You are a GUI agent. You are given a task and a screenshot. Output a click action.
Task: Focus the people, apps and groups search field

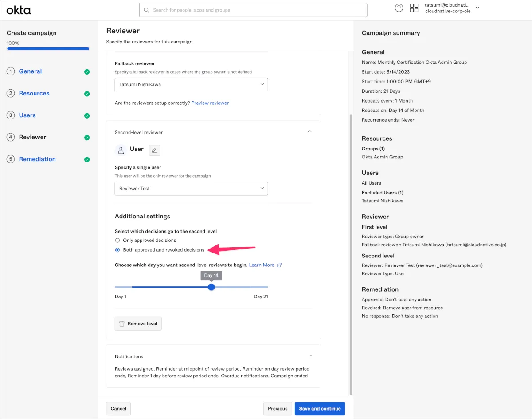[x=253, y=10]
